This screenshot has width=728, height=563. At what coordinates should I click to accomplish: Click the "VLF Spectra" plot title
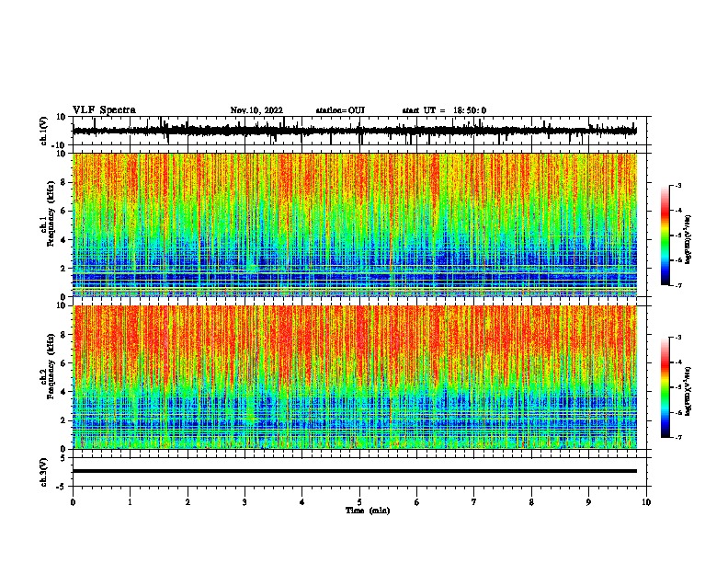pos(104,110)
